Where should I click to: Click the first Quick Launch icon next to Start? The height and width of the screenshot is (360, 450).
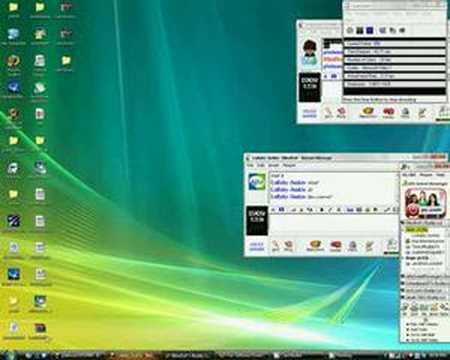pos(29,355)
